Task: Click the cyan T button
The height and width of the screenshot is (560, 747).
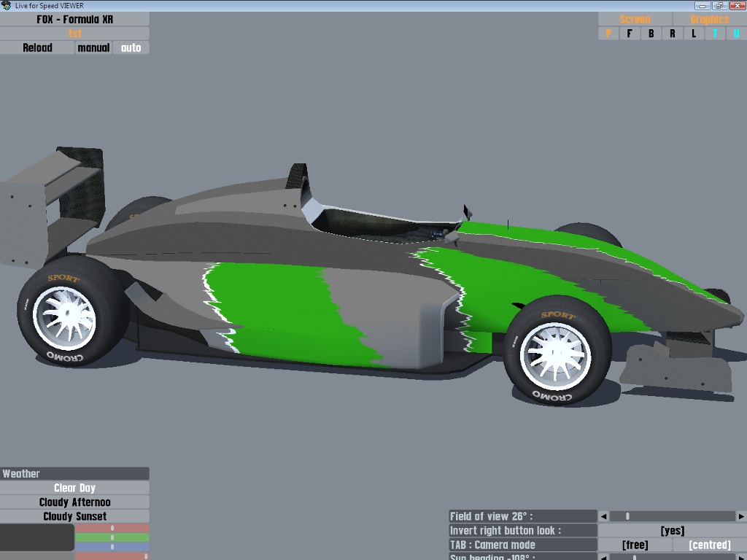Action: point(715,34)
